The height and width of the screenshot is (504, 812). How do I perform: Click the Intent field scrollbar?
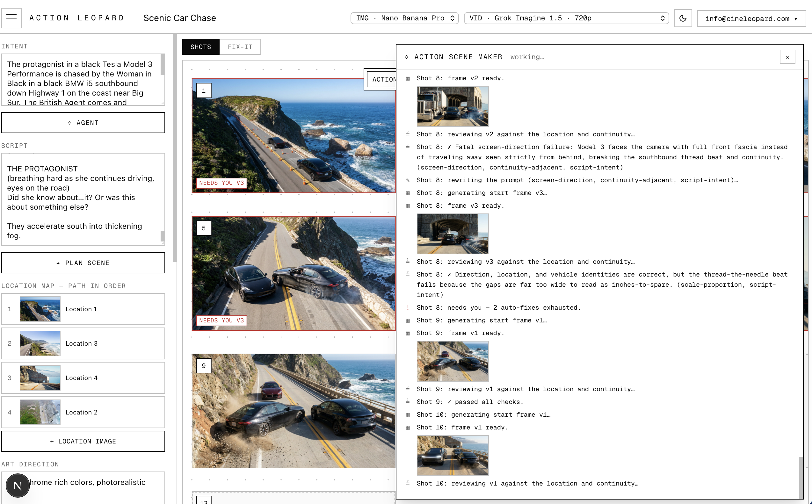(x=163, y=65)
